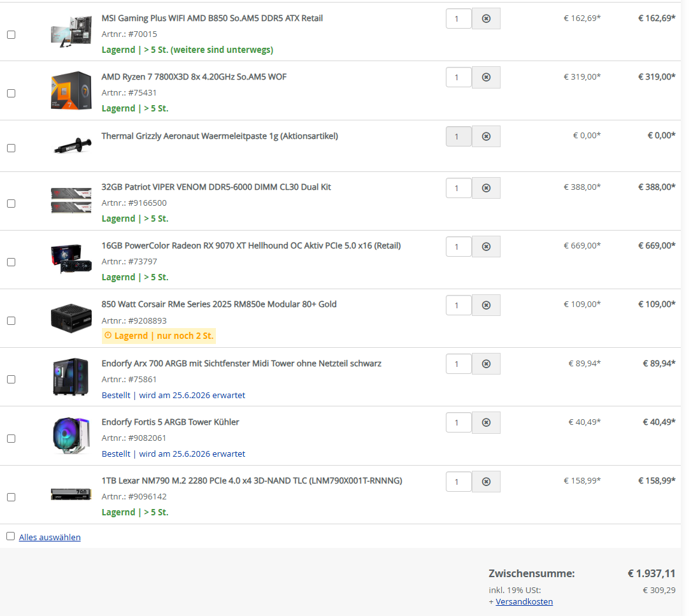Edit quantity for Endorfy Arx 700
Viewport: 691px width, 616px height.
[459, 364]
